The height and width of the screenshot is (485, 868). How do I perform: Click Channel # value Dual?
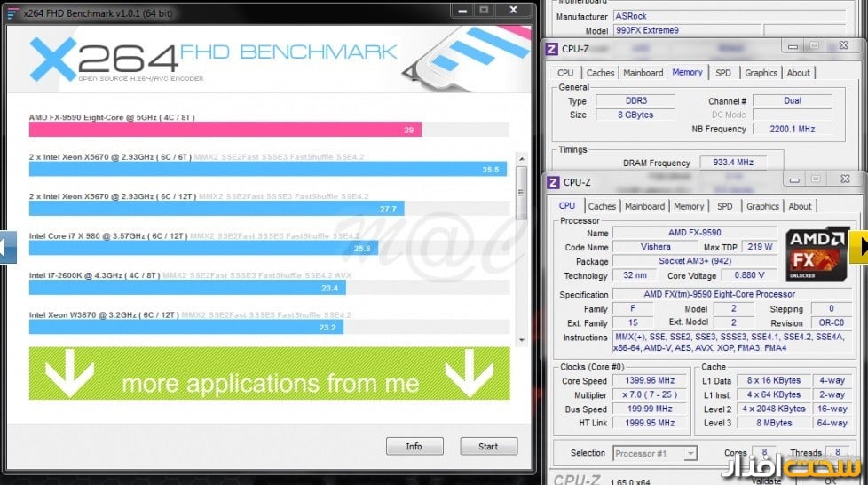[793, 101]
